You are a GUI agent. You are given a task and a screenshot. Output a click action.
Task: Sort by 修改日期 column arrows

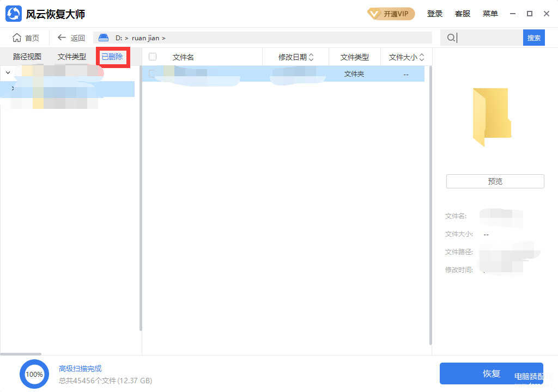[311, 57]
